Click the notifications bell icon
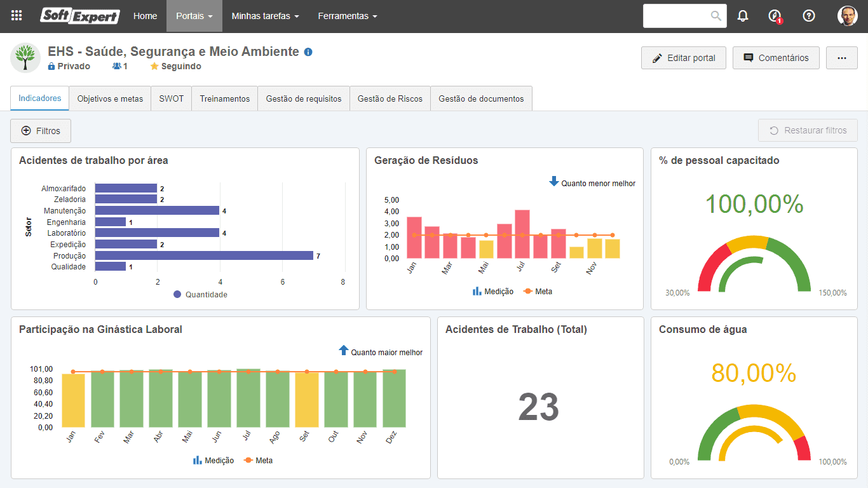This screenshot has width=868, height=488. pyautogui.click(x=743, y=16)
